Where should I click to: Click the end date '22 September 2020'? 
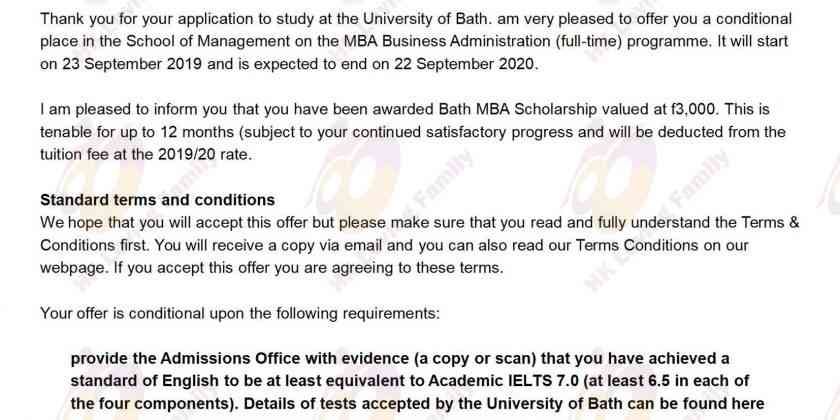[x=464, y=64]
